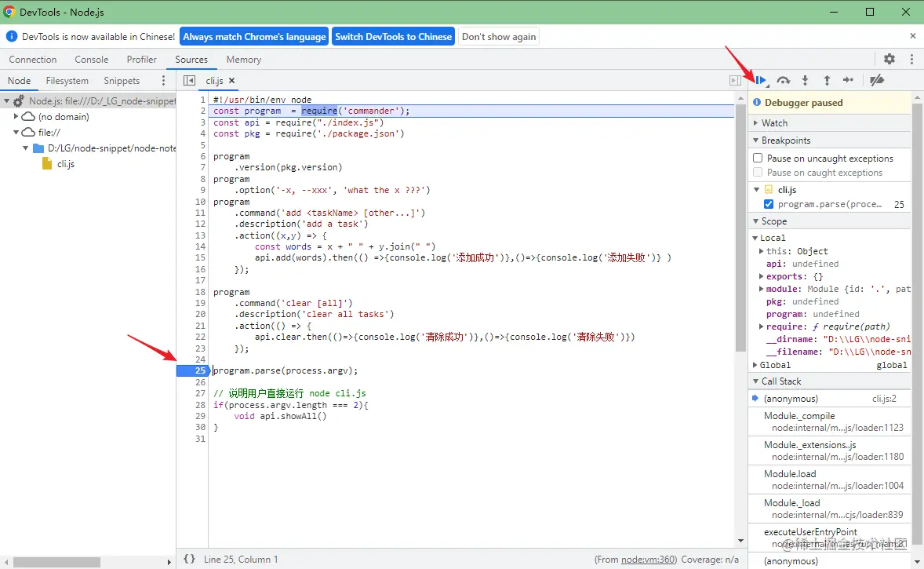Click the Step button icon
This screenshot has width=924, height=569.
click(x=849, y=80)
